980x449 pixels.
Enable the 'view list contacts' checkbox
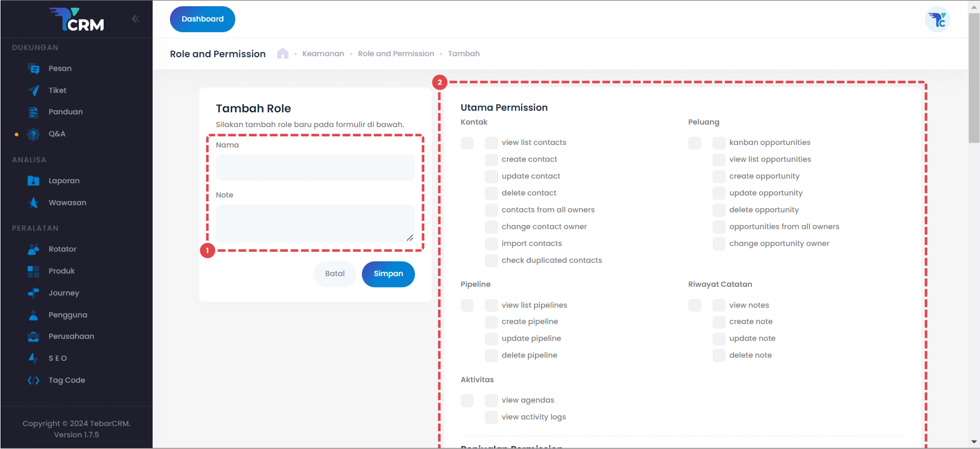click(492, 143)
